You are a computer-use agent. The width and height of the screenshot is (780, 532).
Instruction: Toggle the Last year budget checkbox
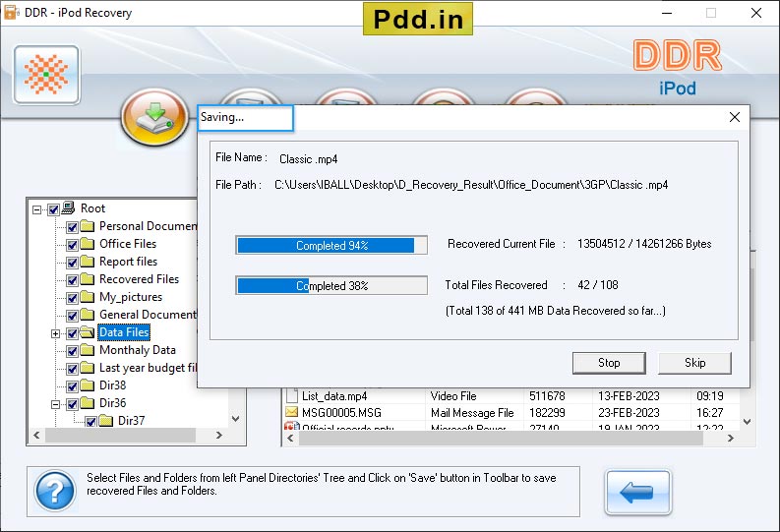tap(72, 369)
